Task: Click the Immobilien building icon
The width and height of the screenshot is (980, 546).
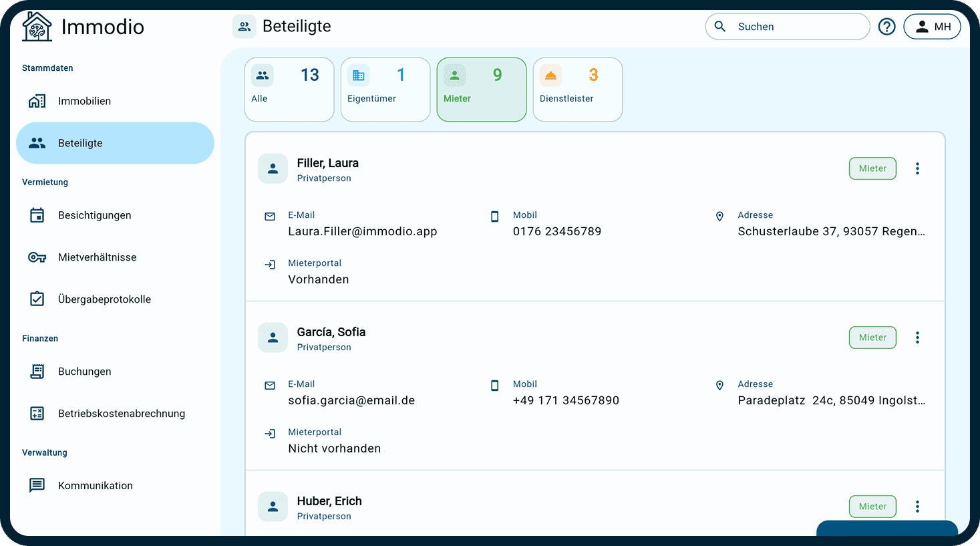Action: coord(37,101)
